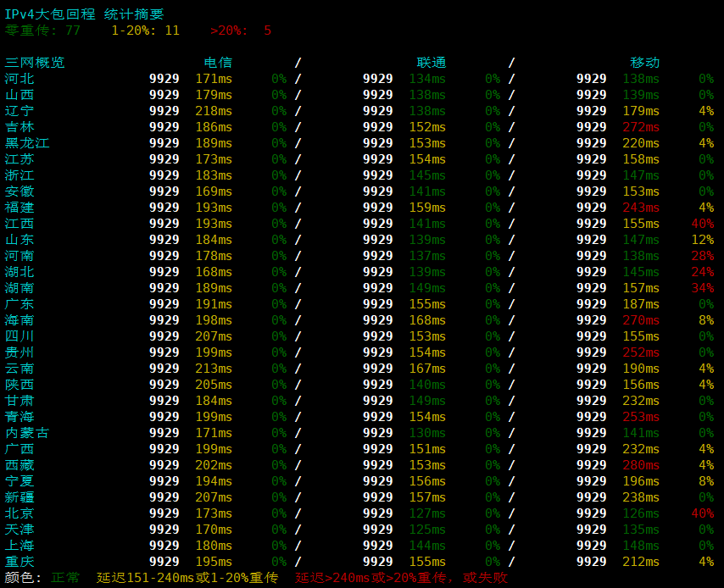Click the 125ms 联通 latency for 天津
Viewport: 724px width, 588px height.
tap(427, 530)
